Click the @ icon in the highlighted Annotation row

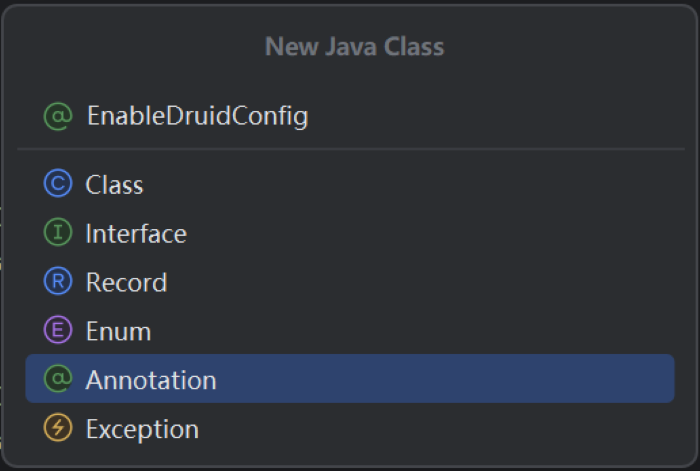(59, 380)
